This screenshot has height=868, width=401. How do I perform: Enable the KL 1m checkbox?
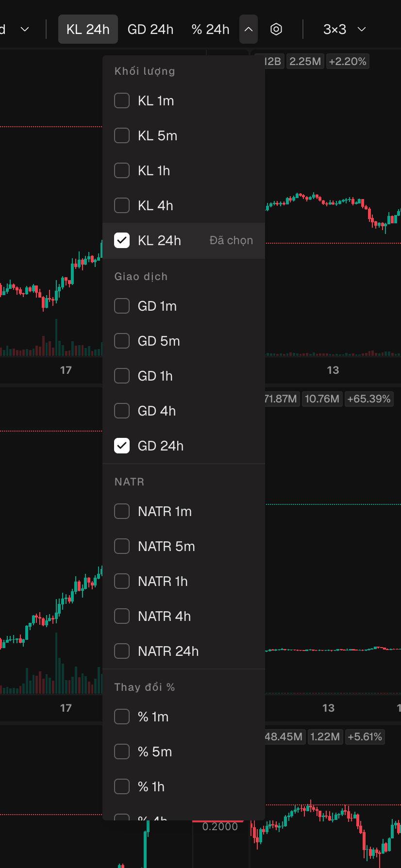pyautogui.click(x=122, y=100)
